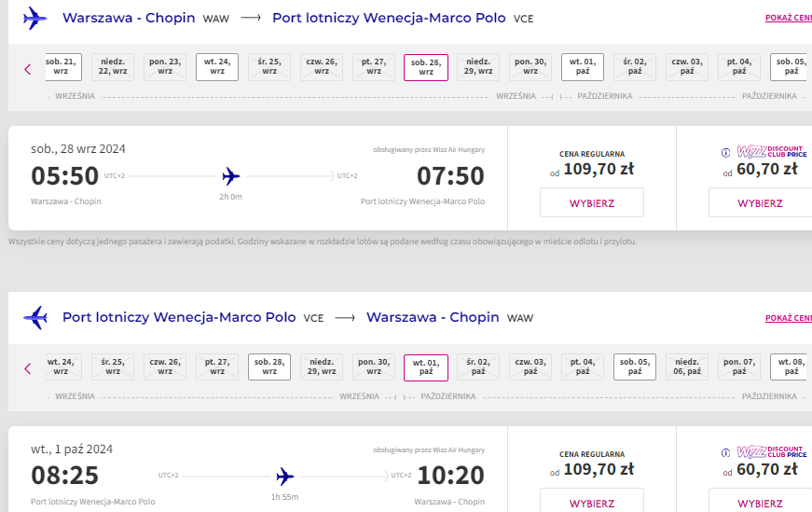
Task: Open return Wizz Discount Club info icon
Action: tap(726, 452)
